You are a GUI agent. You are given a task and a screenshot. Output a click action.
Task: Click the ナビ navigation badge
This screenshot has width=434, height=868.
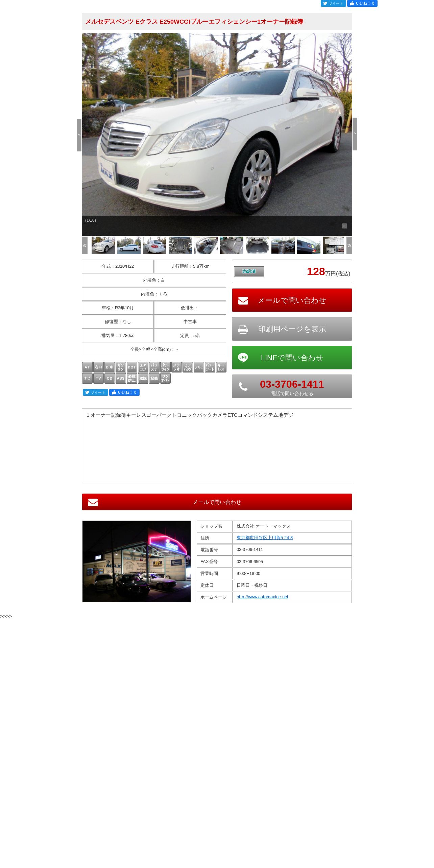pos(87,378)
